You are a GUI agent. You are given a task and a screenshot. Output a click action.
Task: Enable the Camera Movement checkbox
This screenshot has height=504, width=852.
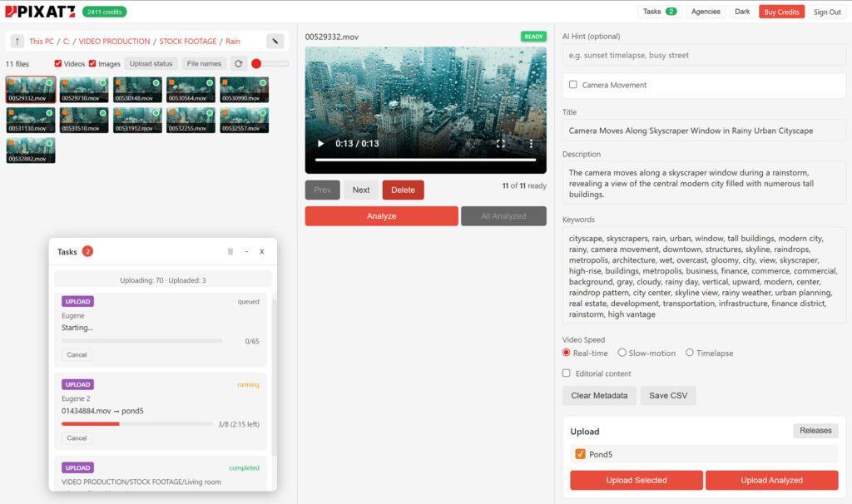click(573, 85)
